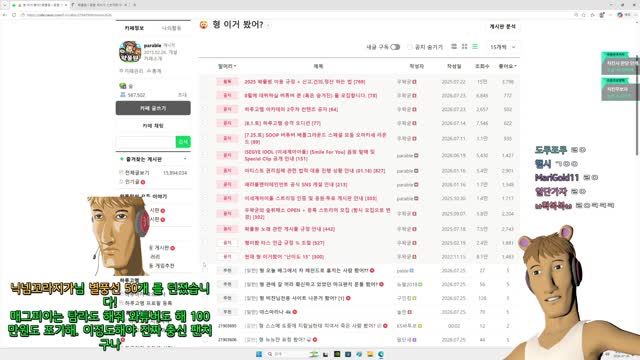640x360 pixels.
Task: Click the 카페 글쓰기 button
Action: pyautogui.click(x=153, y=108)
